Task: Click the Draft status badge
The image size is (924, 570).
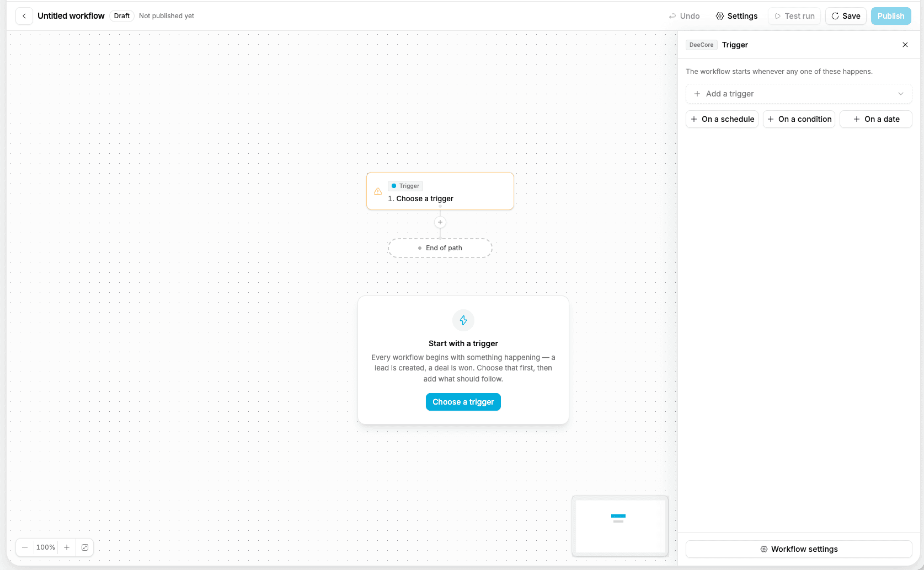Action: 122,16
